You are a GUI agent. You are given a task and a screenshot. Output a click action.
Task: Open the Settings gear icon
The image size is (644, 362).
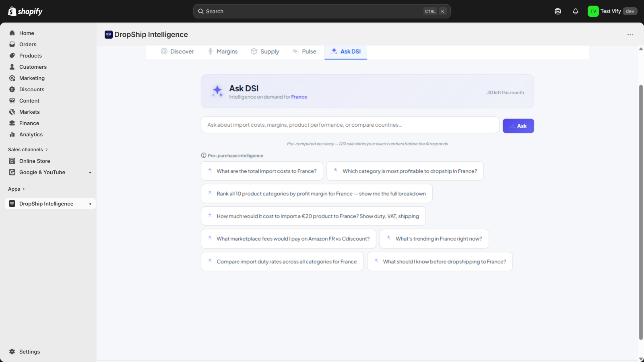[12, 352]
